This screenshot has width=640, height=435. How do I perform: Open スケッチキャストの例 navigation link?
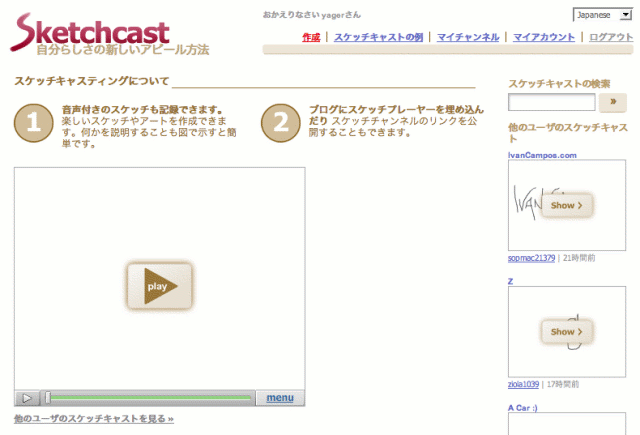pos(378,37)
